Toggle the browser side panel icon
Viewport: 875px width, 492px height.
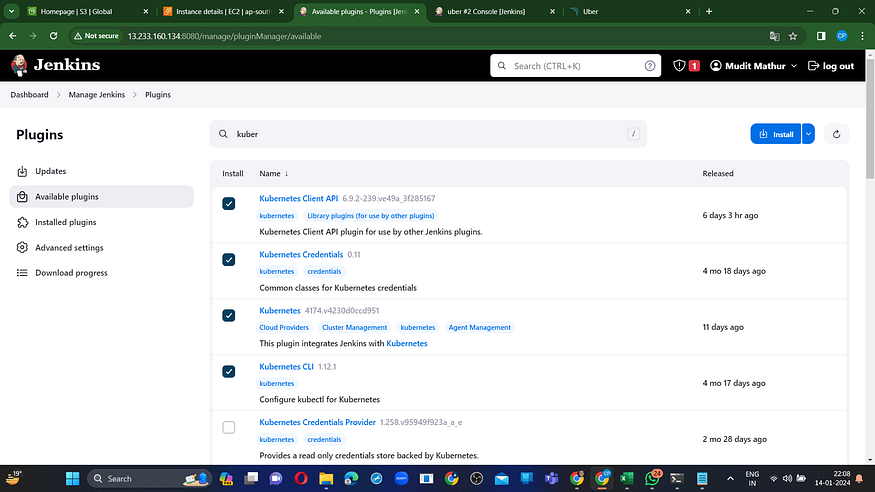[x=821, y=36]
